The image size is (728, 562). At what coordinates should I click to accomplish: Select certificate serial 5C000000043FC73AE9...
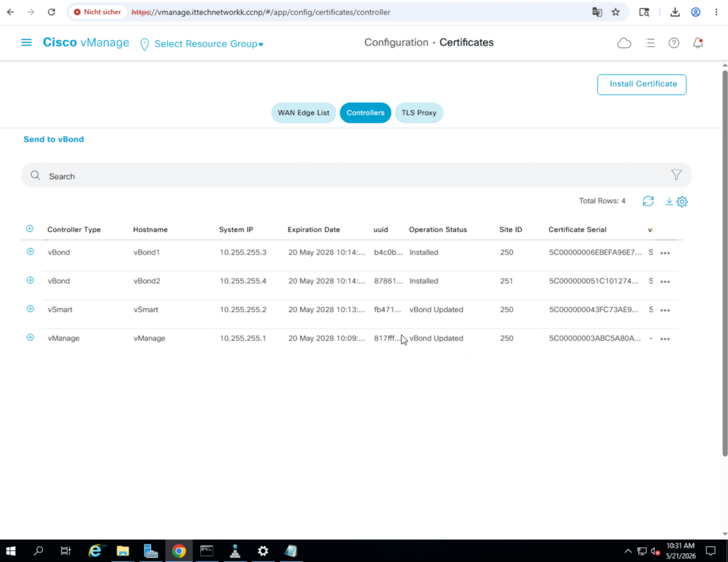593,310
